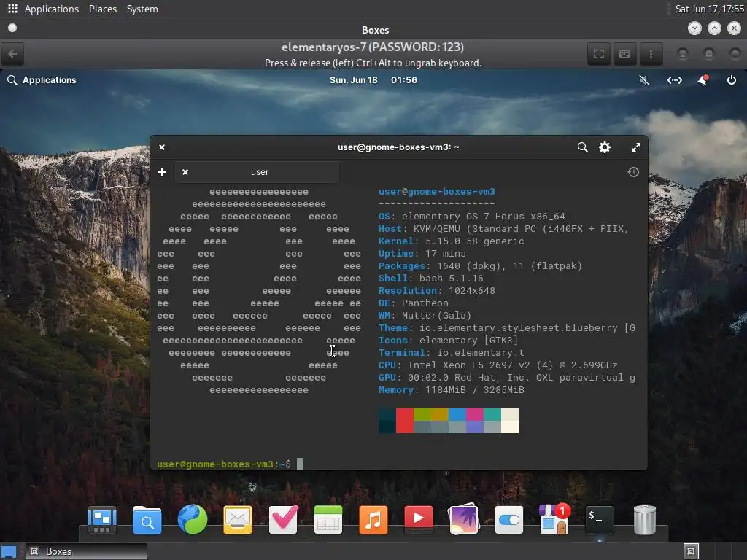Click the magenta color block in neofetch
This screenshot has width=747, height=560.
tap(475, 414)
